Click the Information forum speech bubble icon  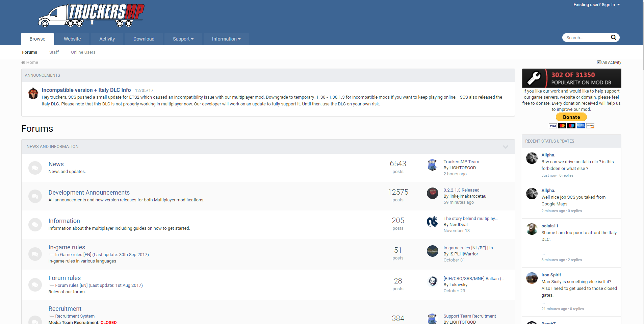[35, 225]
